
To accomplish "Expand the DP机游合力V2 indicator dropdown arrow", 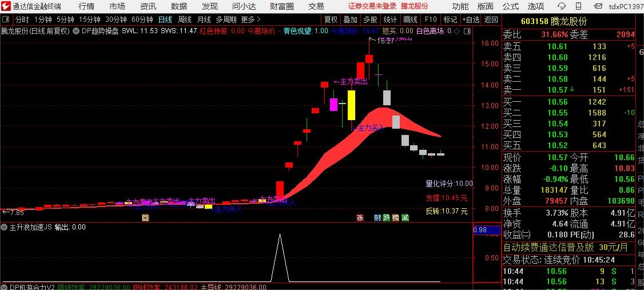I will click(5, 287).
